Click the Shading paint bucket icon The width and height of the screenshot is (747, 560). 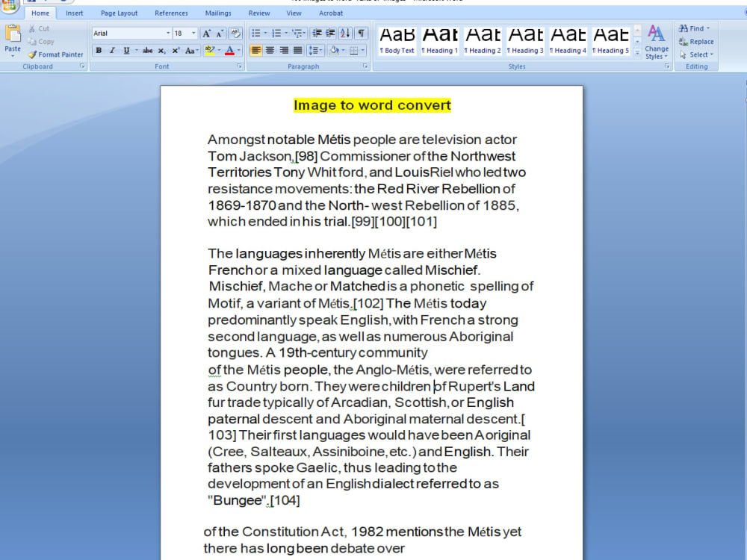[x=336, y=50]
